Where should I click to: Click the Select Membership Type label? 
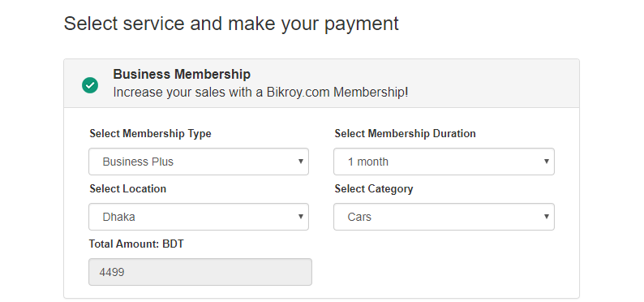pyautogui.click(x=150, y=133)
